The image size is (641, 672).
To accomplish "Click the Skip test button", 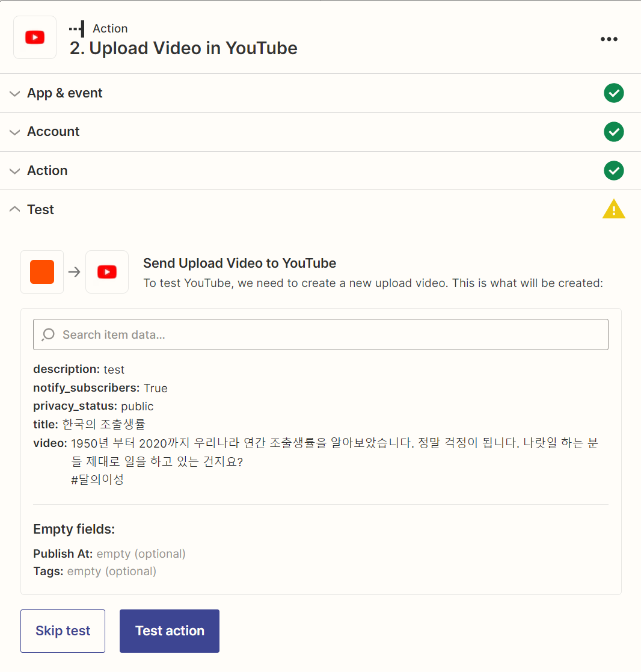I will (63, 631).
